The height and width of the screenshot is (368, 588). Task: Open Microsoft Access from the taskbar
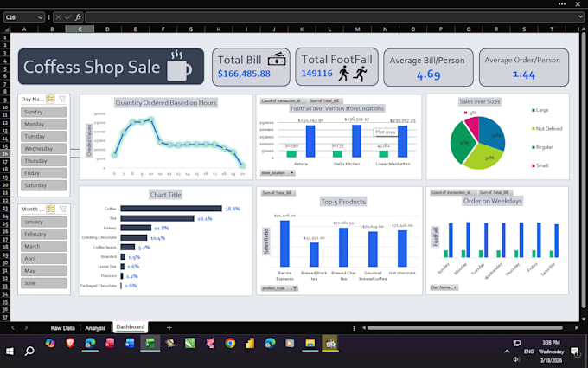(110, 343)
